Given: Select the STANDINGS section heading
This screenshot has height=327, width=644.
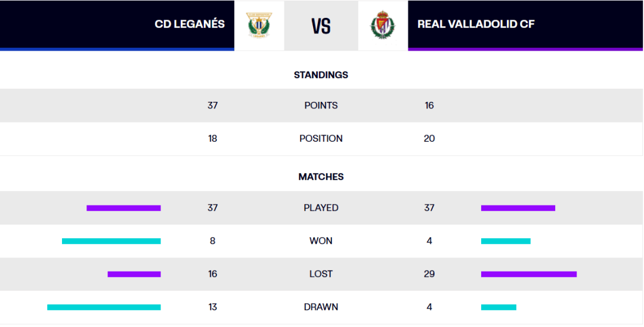Looking at the screenshot, I should click(x=321, y=75).
